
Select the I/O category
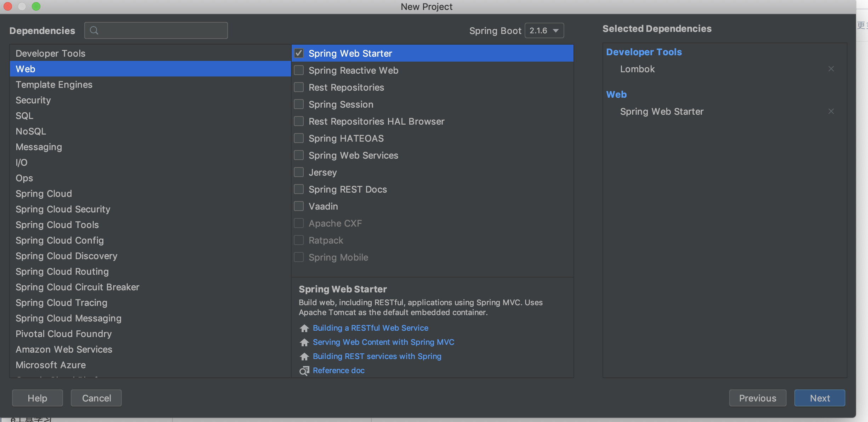[x=150, y=162]
